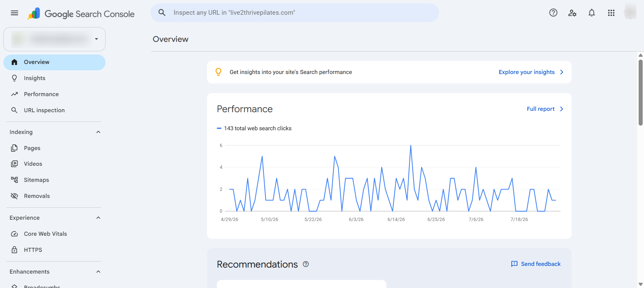Image resolution: width=644 pixels, height=288 pixels.
Task: Click Send feedback link
Action: (540, 264)
